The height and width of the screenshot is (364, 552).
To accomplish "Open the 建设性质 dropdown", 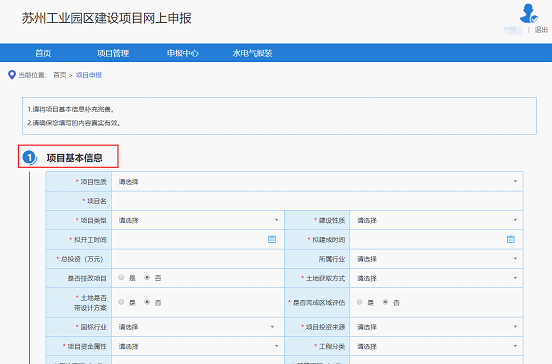I will [x=436, y=220].
